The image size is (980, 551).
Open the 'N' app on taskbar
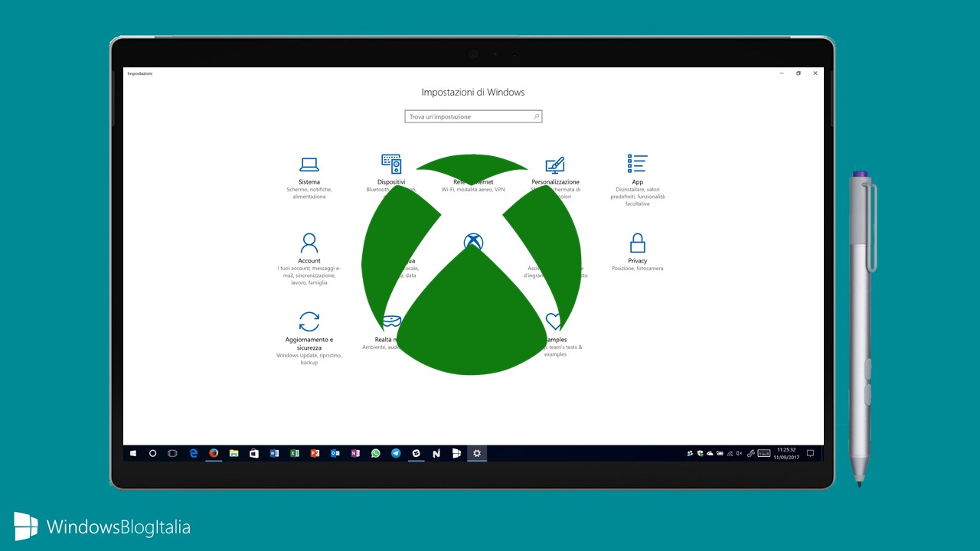(436, 453)
